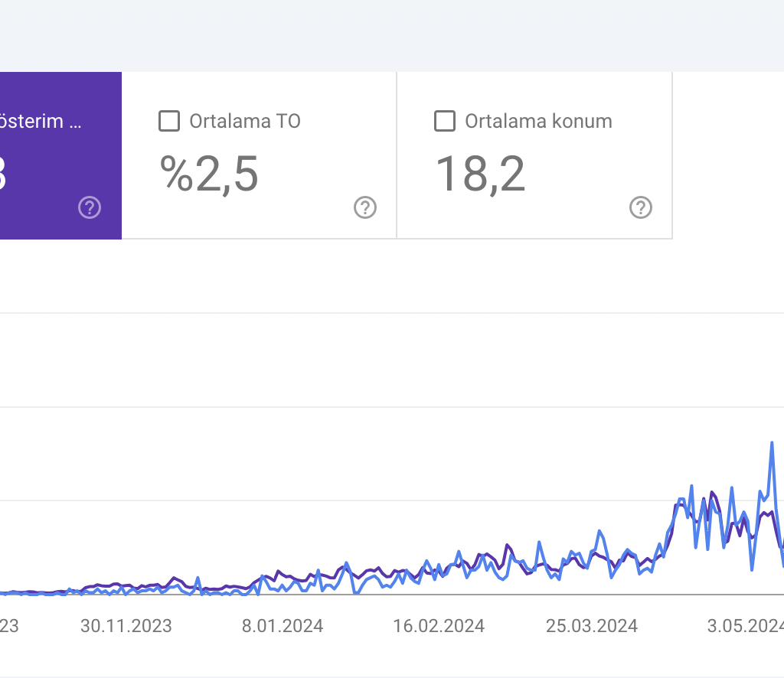This screenshot has height=678, width=784.
Task: Click the blue line spike in late March
Action: coord(599,530)
